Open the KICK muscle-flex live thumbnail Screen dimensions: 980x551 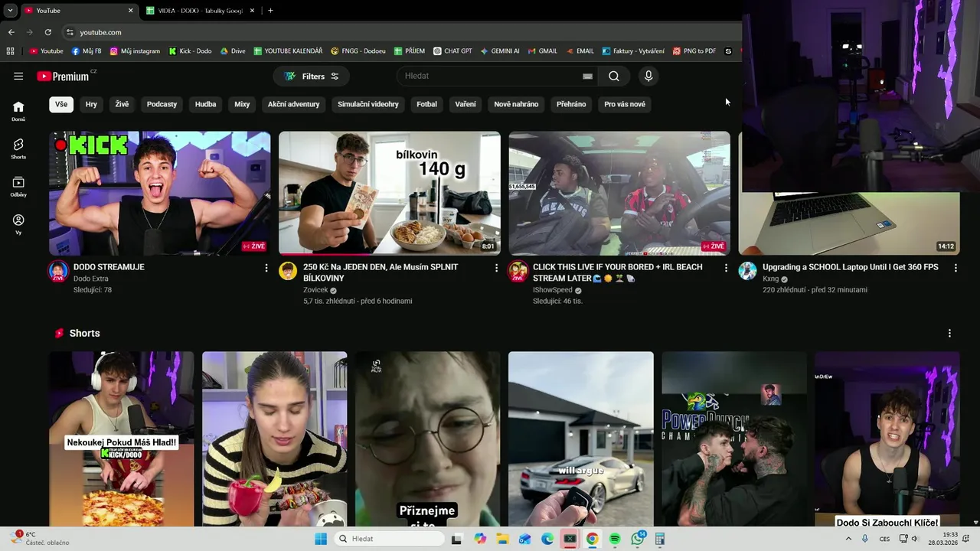159,193
